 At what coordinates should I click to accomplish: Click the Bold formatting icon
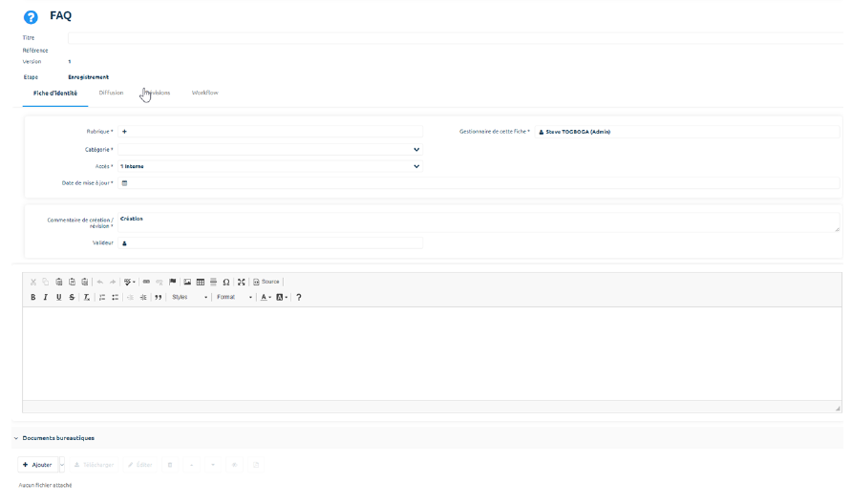pyautogui.click(x=32, y=298)
